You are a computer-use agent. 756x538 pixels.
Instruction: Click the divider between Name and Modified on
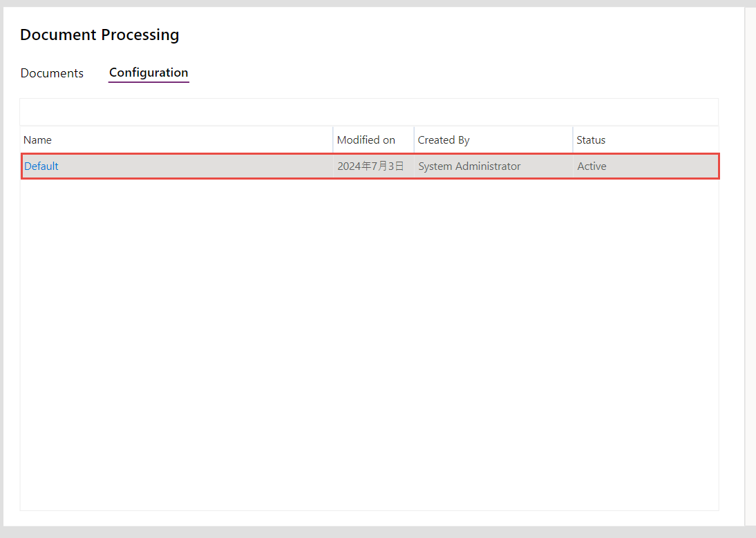click(x=333, y=140)
